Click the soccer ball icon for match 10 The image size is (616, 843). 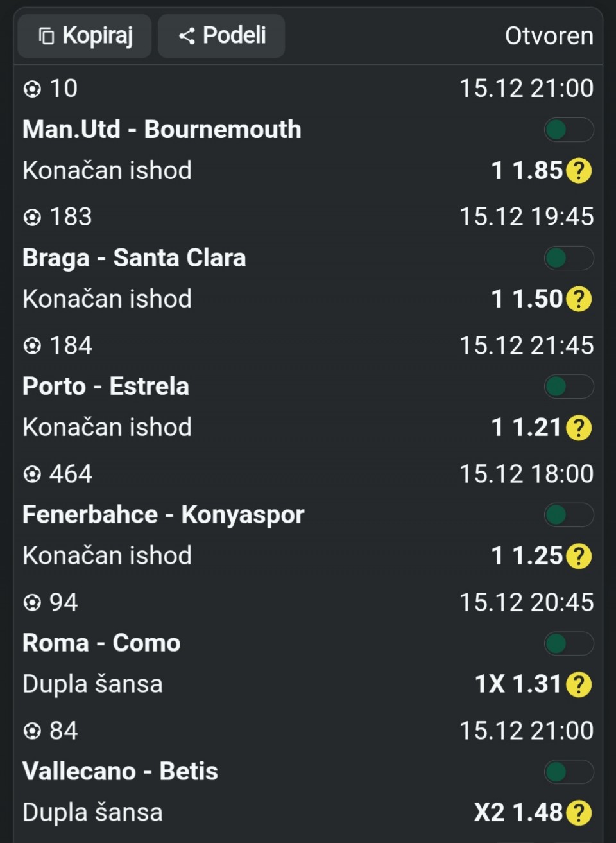click(x=32, y=89)
